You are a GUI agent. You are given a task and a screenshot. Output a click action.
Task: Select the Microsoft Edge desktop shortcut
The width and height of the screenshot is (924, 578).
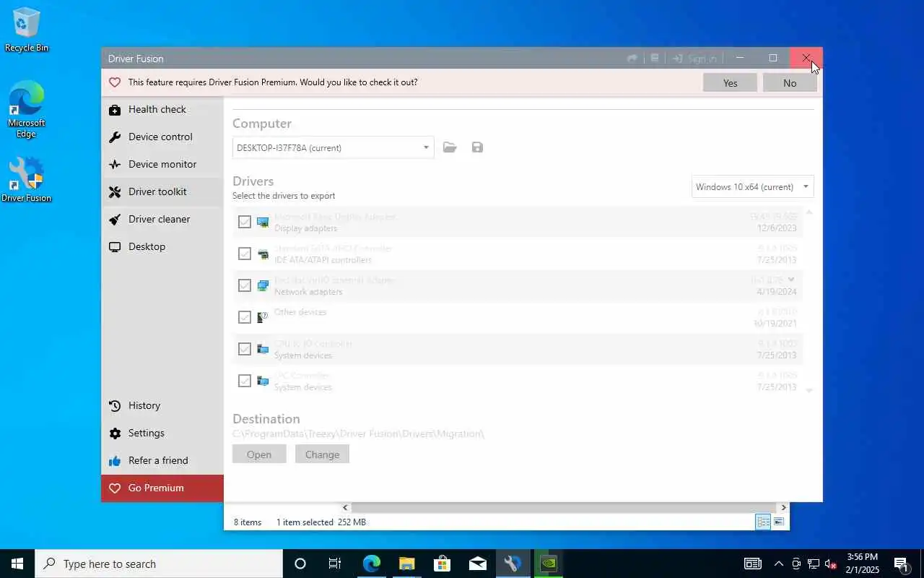tap(27, 110)
